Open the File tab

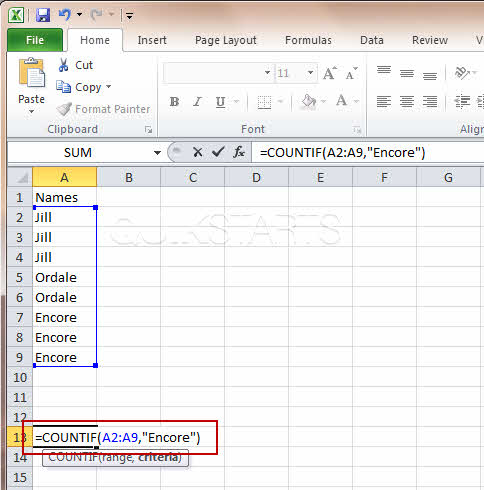coord(35,40)
